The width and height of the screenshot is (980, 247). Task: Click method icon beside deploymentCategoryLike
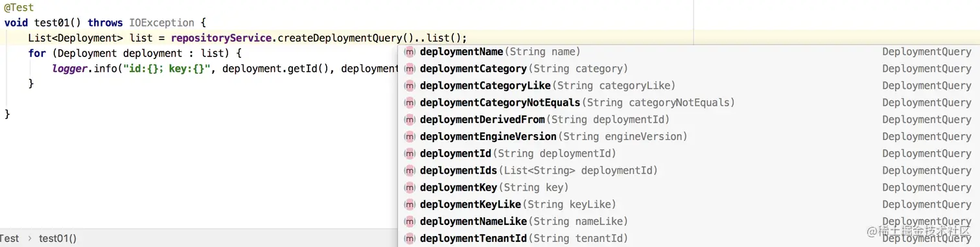(x=410, y=86)
